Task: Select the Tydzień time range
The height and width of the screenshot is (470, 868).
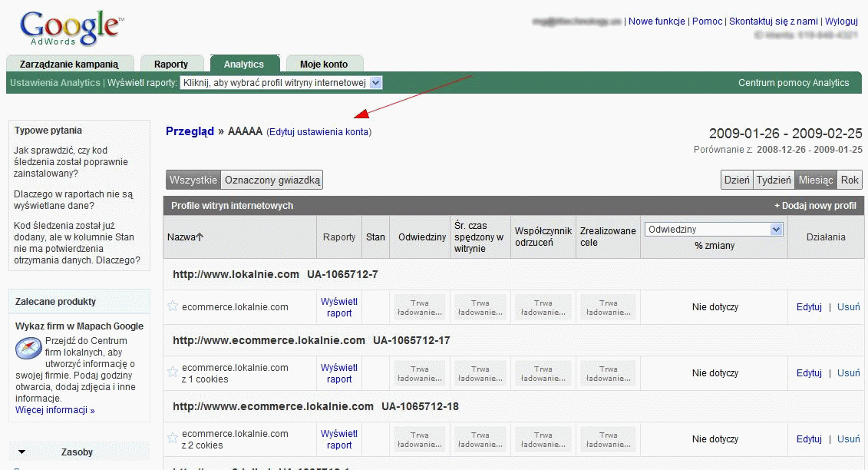Action: pos(774,180)
